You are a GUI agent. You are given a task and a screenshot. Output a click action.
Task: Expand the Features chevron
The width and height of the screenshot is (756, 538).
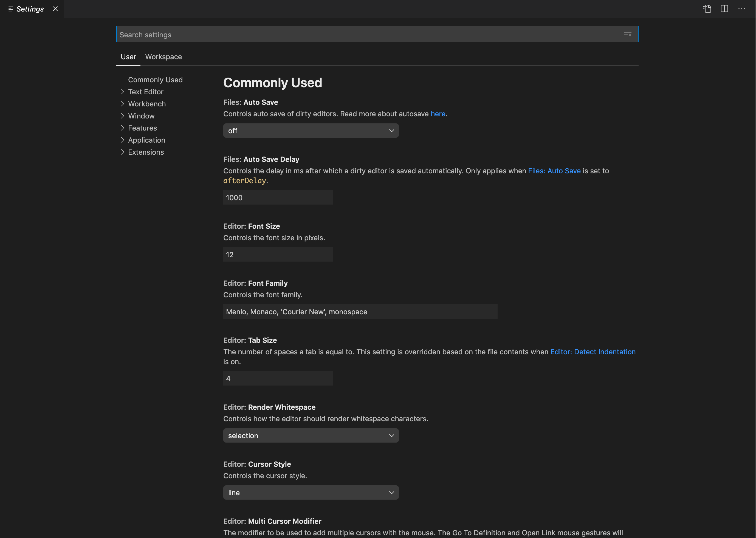pos(122,128)
